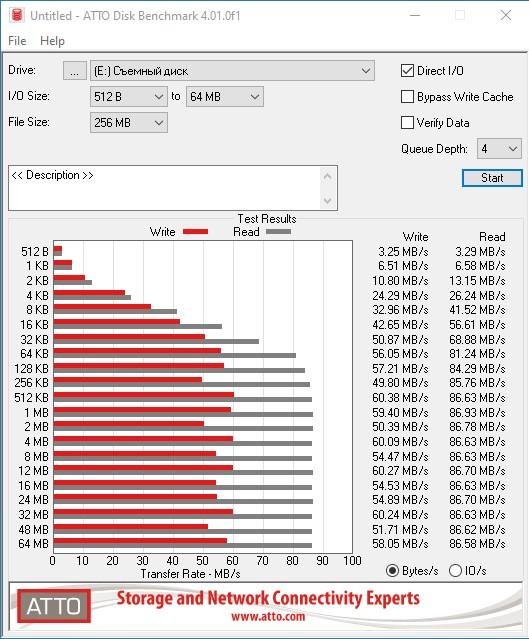Minimize the ATTO Disk Benchmark window

coord(415,15)
